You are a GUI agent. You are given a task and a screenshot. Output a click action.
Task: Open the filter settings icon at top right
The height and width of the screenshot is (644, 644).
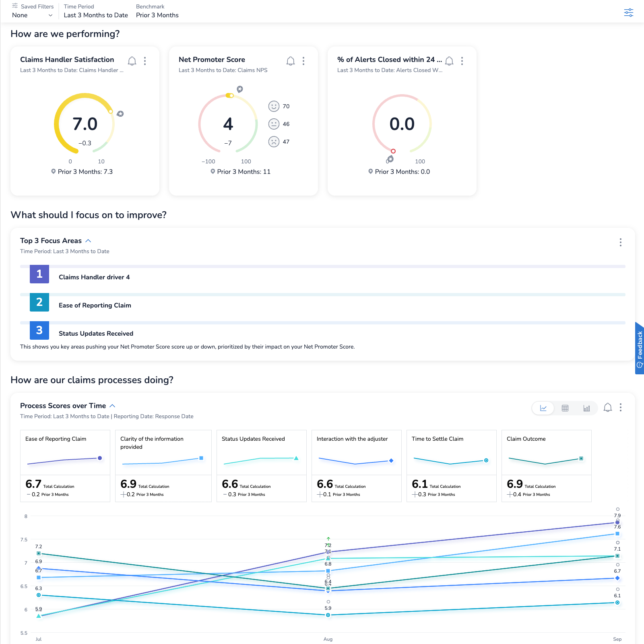628,12
